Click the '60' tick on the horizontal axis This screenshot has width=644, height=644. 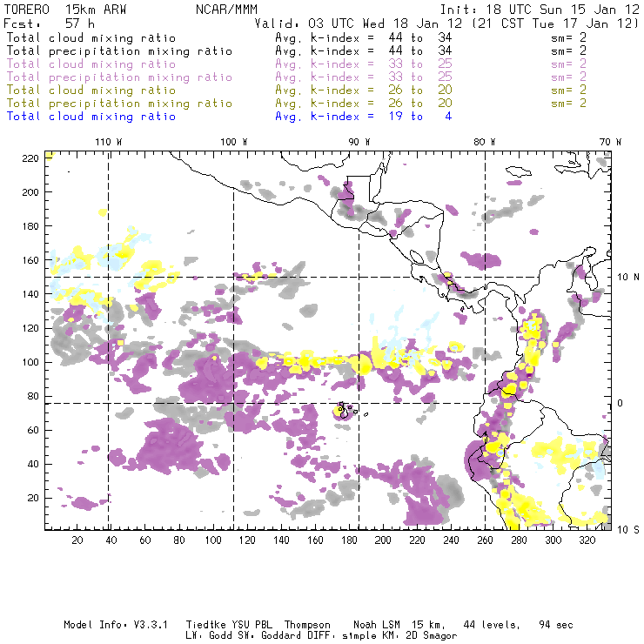pyautogui.click(x=145, y=540)
